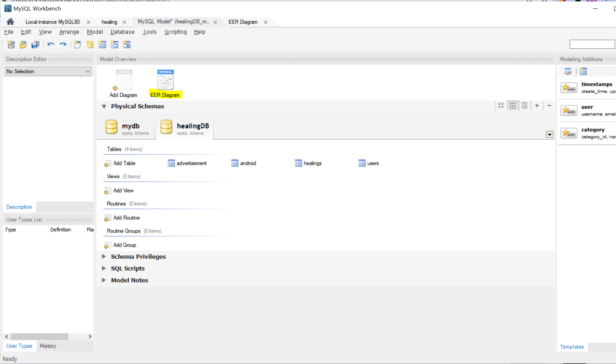Select the Description tab in left panel
This screenshot has width=616, height=364.
[19, 207]
